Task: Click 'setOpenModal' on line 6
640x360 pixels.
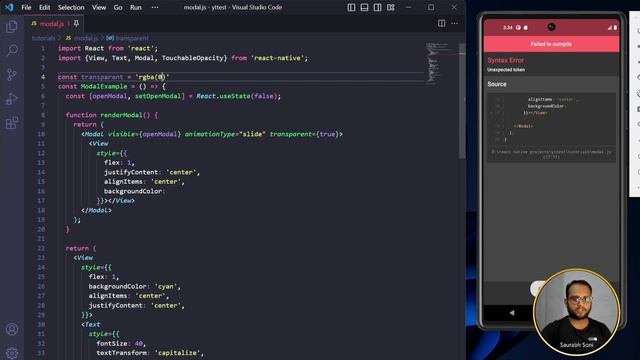Action: 158,96
